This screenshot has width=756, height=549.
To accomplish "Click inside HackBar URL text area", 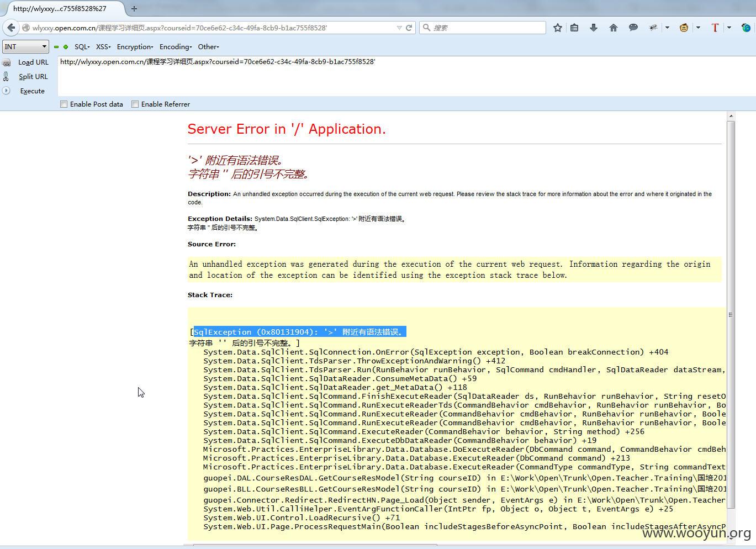I will click(x=406, y=76).
